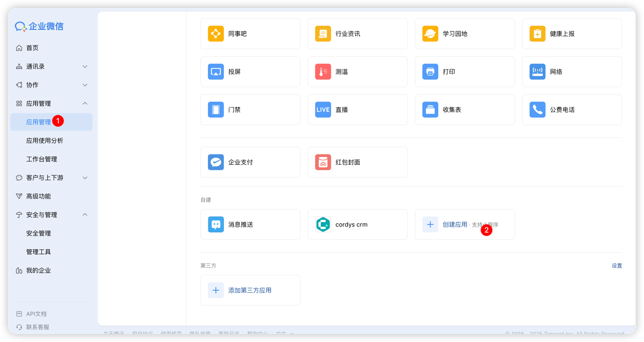644x342 pixels.
Task: Click the 设置 link beside 第三方
Action: pyautogui.click(x=617, y=266)
